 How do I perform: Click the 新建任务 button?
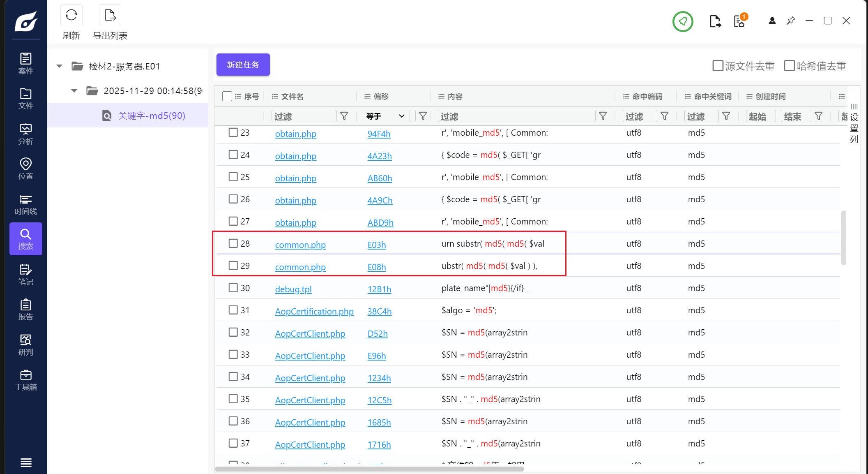[243, 65]
